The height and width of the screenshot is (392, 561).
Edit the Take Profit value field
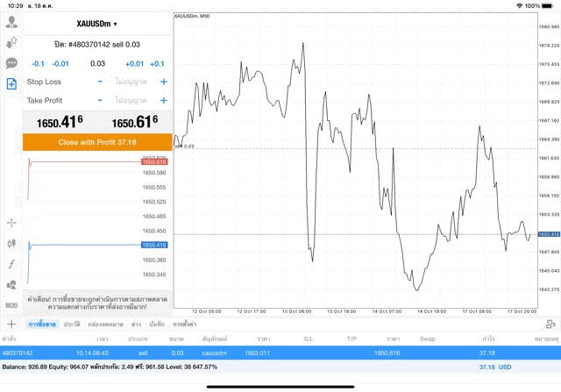(x=131, y=100)
